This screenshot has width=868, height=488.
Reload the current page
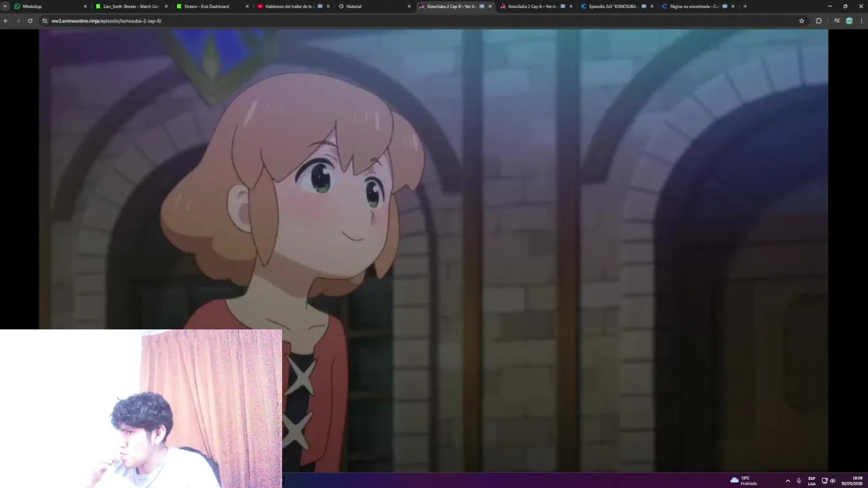[x=30, y=20]
